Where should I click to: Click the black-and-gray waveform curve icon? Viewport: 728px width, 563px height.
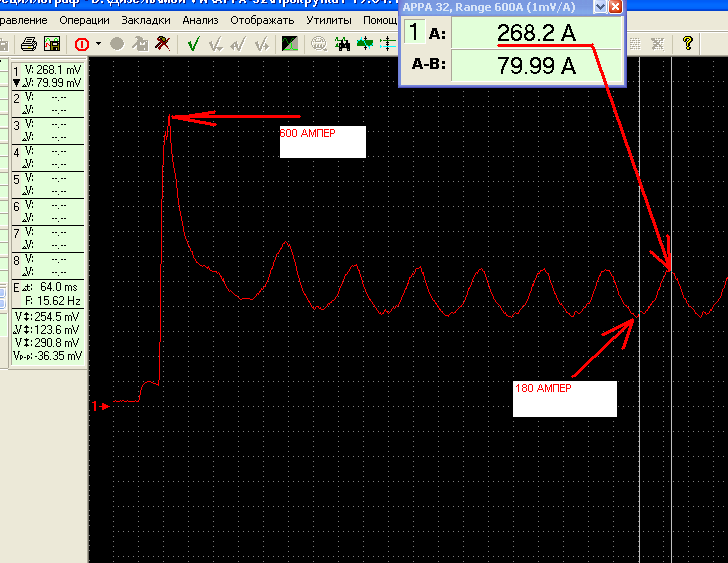tap(290, 44)
